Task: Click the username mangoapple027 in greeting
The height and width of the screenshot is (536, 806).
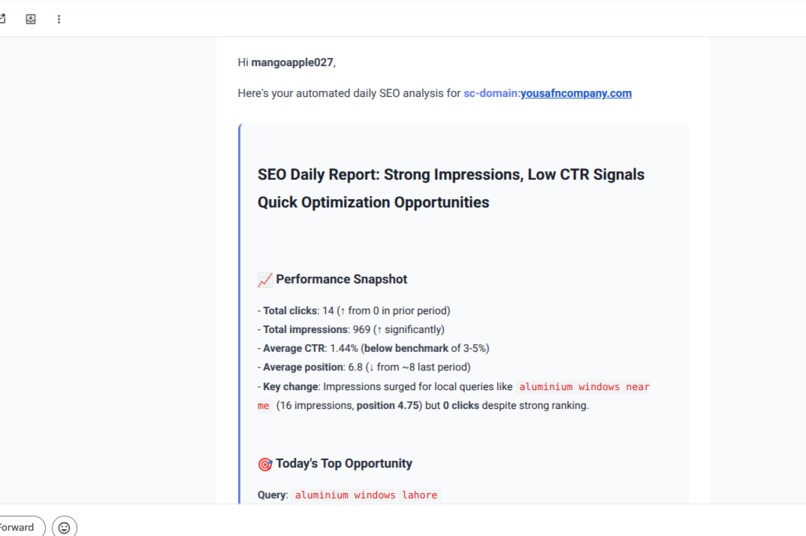Action: (x=292, y=62)
